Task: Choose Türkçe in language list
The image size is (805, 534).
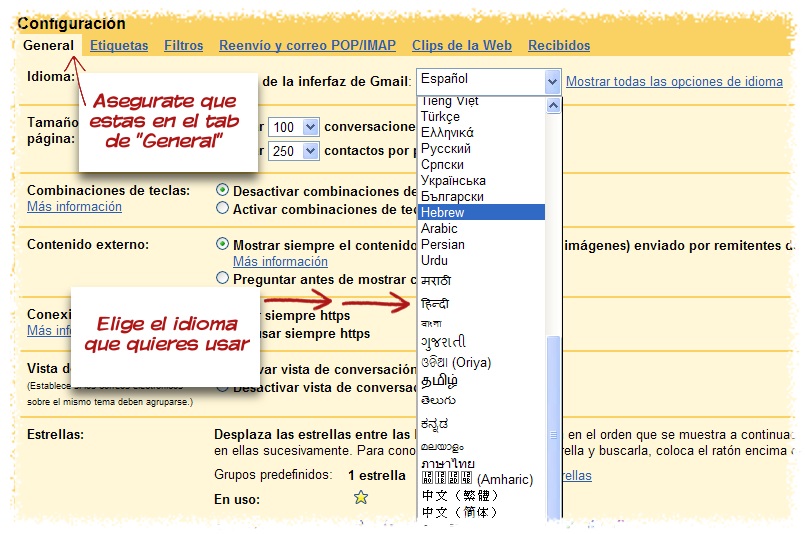Action: 482,117
